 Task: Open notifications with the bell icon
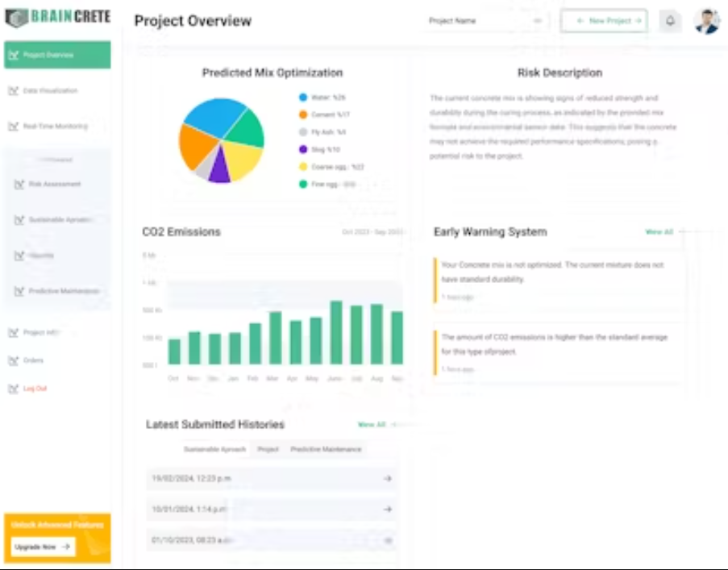point(670,21)
